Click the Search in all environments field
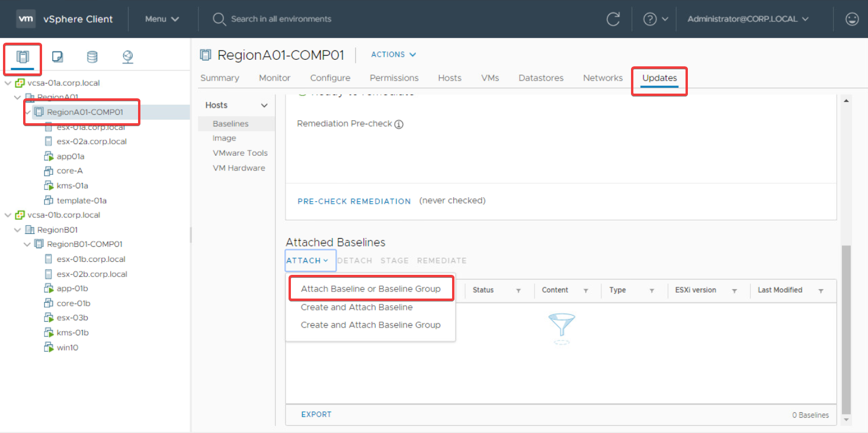This screenshot has height=433, width=868. click(281, 19)
